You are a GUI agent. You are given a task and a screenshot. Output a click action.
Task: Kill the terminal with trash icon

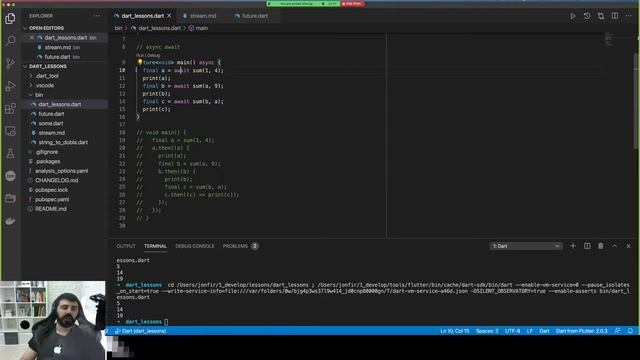pyautogui.click(x=601, y=246)
